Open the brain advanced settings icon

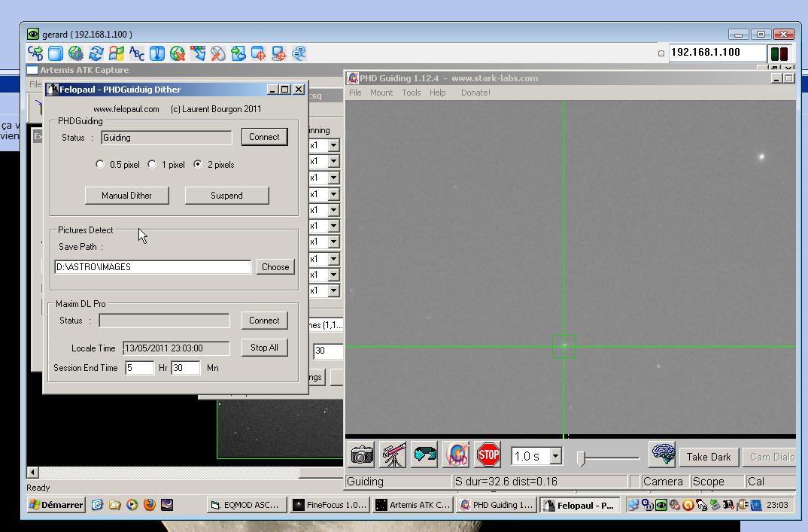pyautogui.click(x=662, y=454)
